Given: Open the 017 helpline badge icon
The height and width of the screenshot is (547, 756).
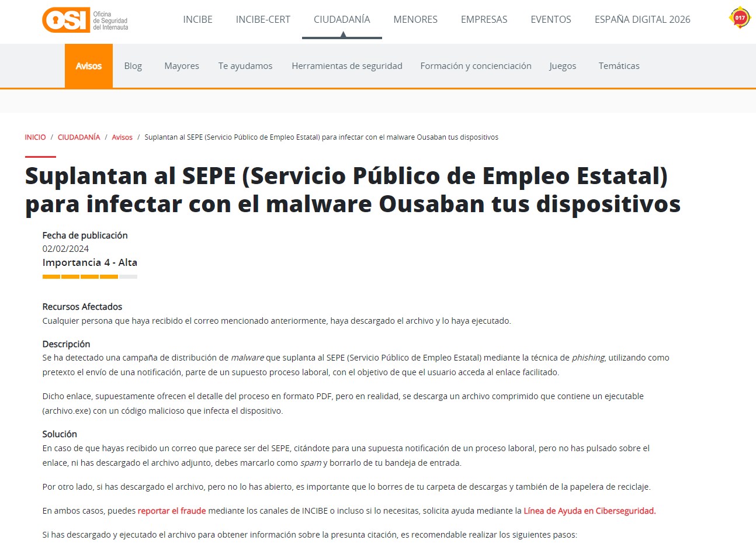Looking at the screenshot, I should point(740,18).
